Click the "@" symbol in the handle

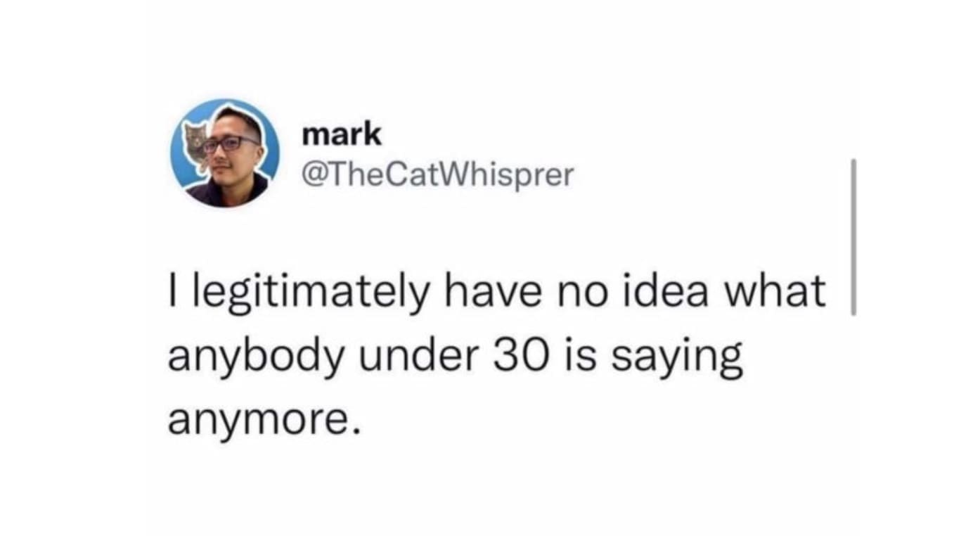312,175
